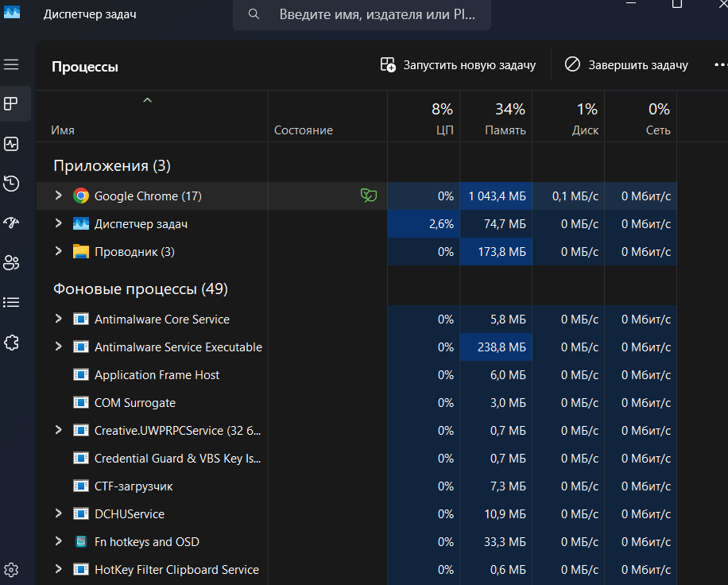Focus the process search field

click(x=362, y=14)
